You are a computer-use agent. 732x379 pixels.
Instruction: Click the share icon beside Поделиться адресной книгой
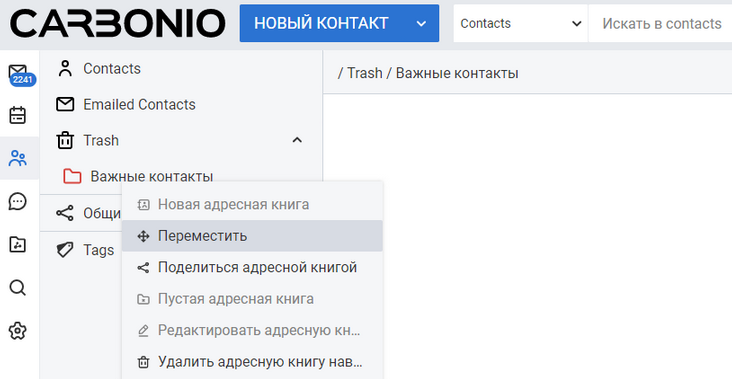click(143, 267)
